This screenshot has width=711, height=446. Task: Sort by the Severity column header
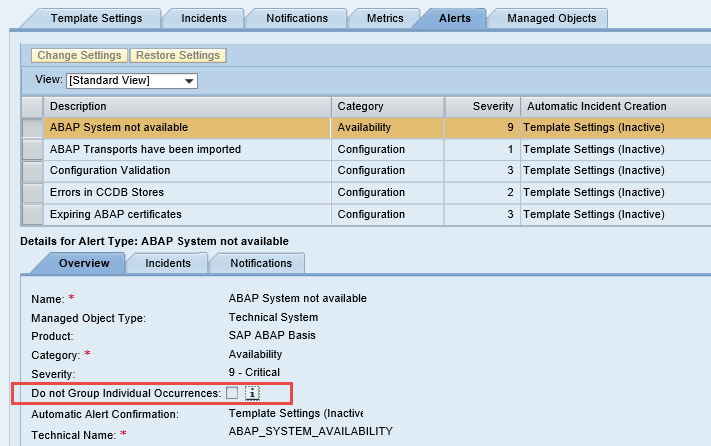point(482,106)
